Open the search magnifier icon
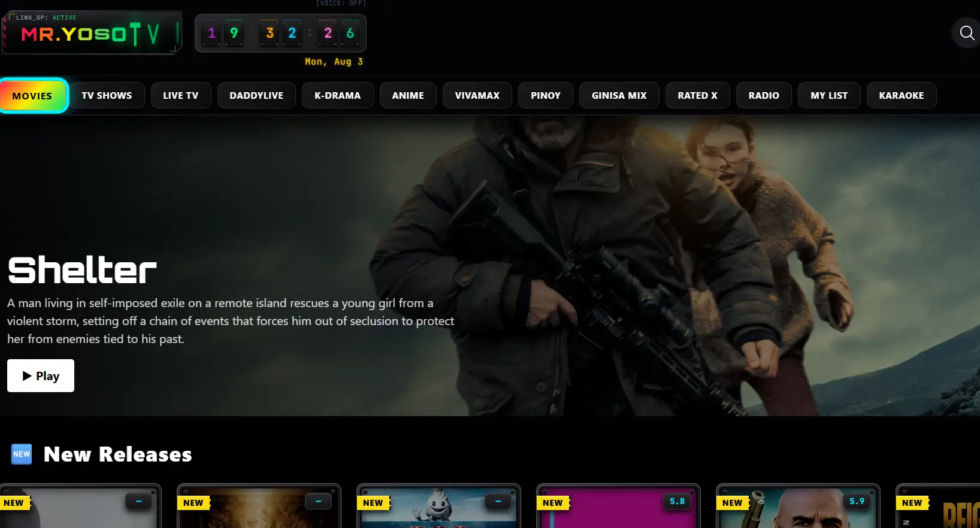Image resolution: width=980 pixels, height=528 pixels. tap(967, 33)
